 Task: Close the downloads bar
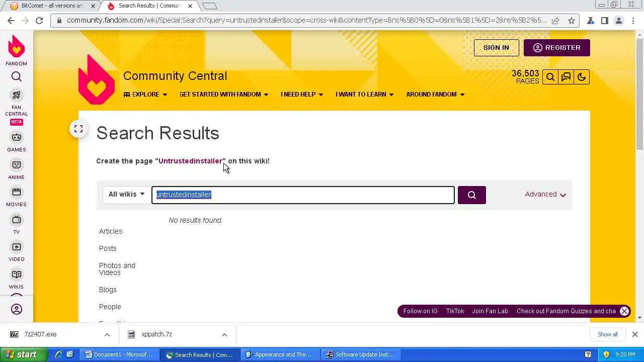[635, 334]
